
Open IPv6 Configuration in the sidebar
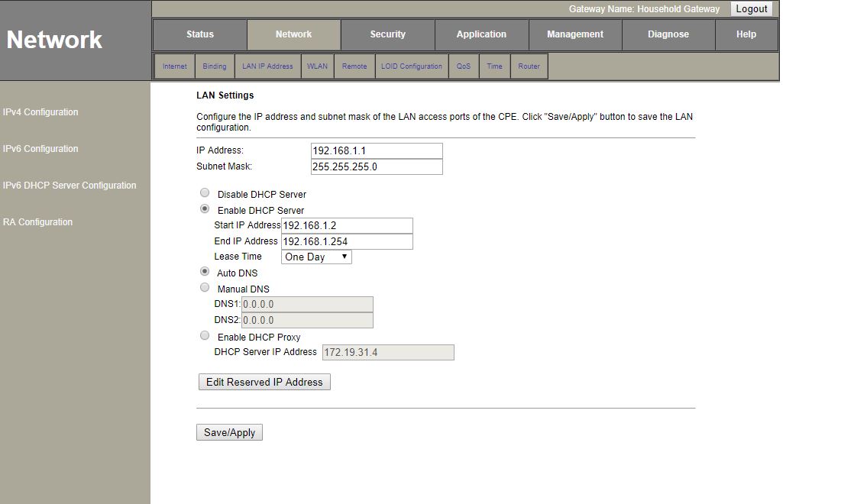point(40,149)
